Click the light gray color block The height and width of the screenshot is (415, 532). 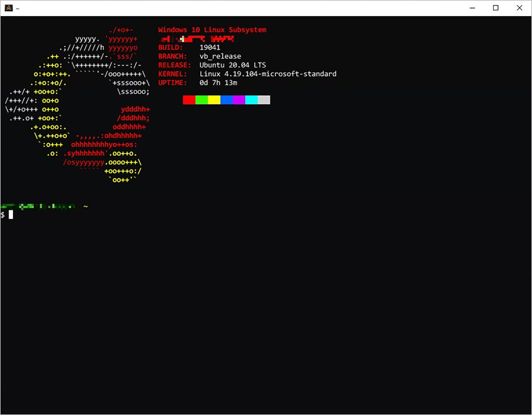pyautogui.click(x=264, y=100)
